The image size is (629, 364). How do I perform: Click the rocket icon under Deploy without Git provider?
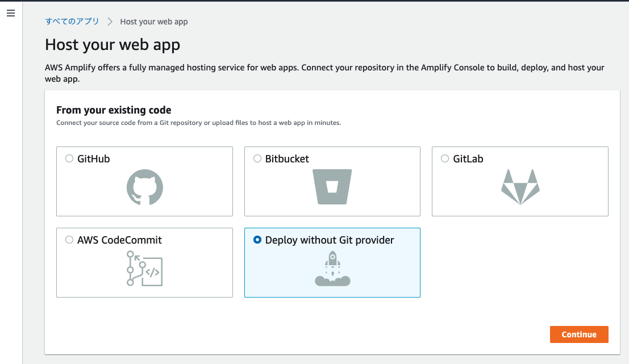point(332,267)
